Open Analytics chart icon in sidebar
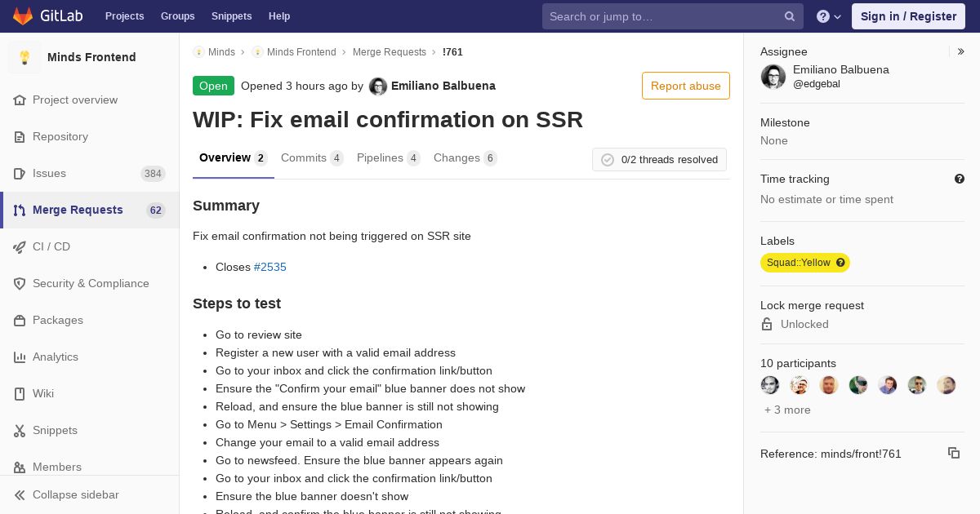The image size is (980, 514). coord(20,357)
